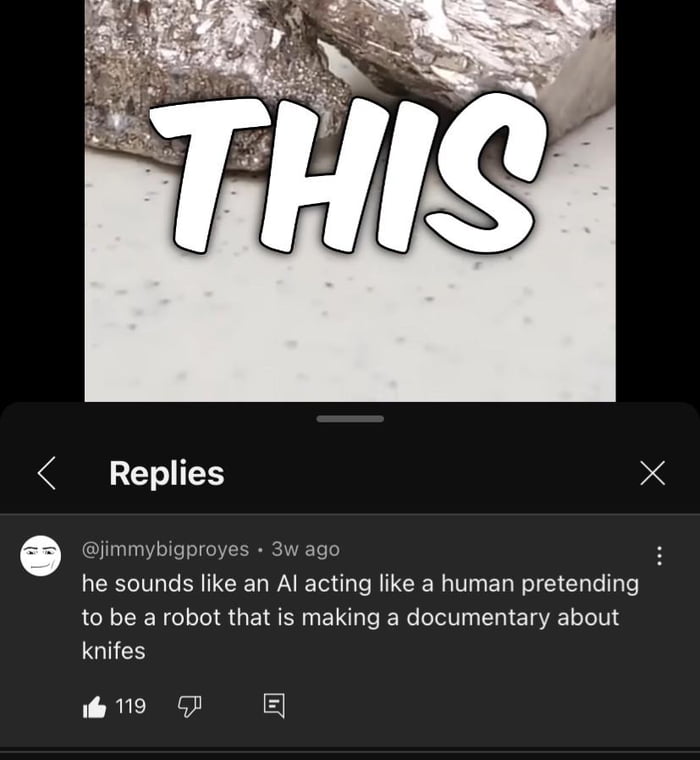700x760 pixels.
Task: Tap the white surface in the video
Action: point(350,320)
